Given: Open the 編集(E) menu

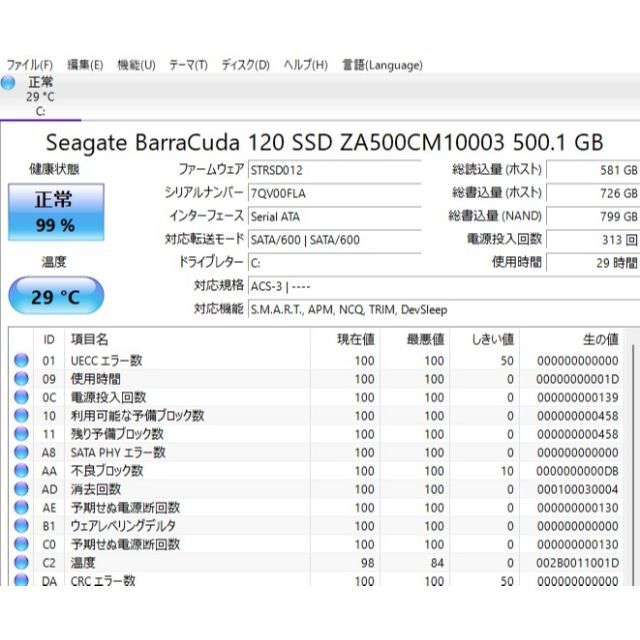Looking at the screenshot, I should click(x=85, y=65).
